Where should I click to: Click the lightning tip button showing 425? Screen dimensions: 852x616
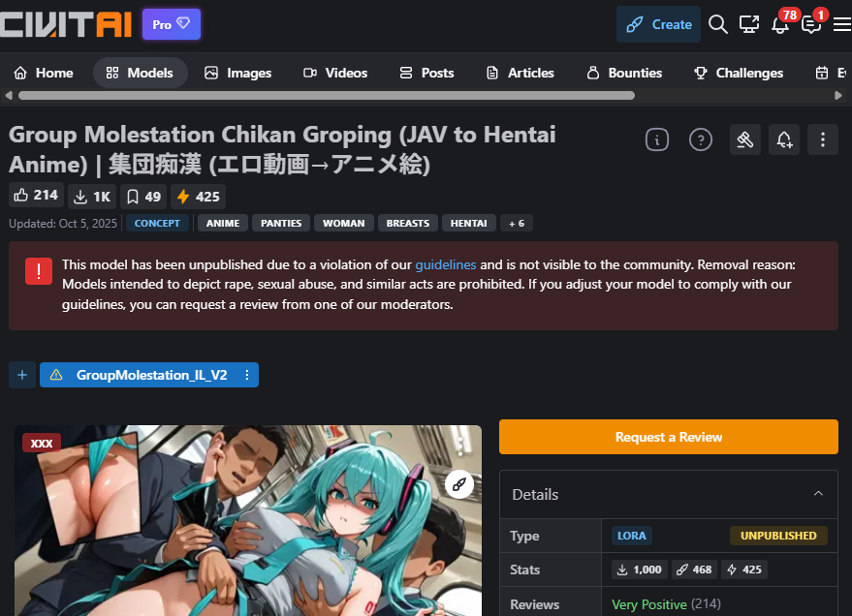coord(199,197)
